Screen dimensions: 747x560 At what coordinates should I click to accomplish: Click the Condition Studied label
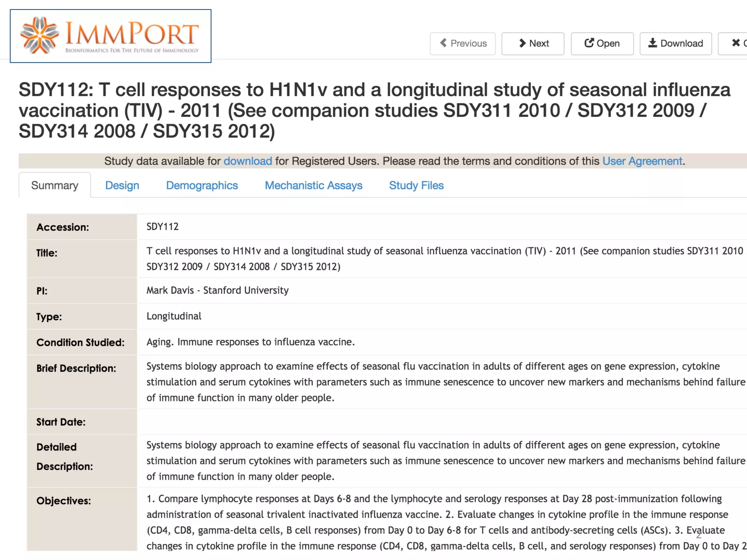pos(80,342)
